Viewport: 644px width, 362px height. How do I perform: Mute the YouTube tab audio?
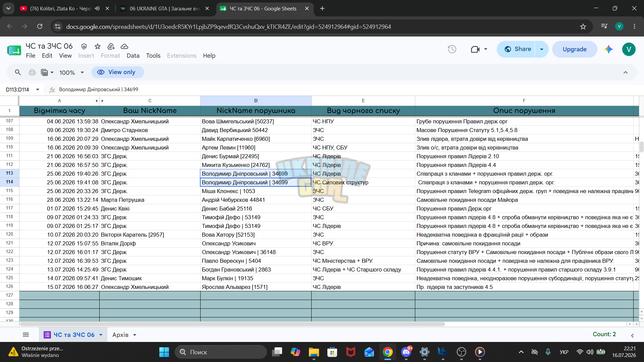click(97, 8)
